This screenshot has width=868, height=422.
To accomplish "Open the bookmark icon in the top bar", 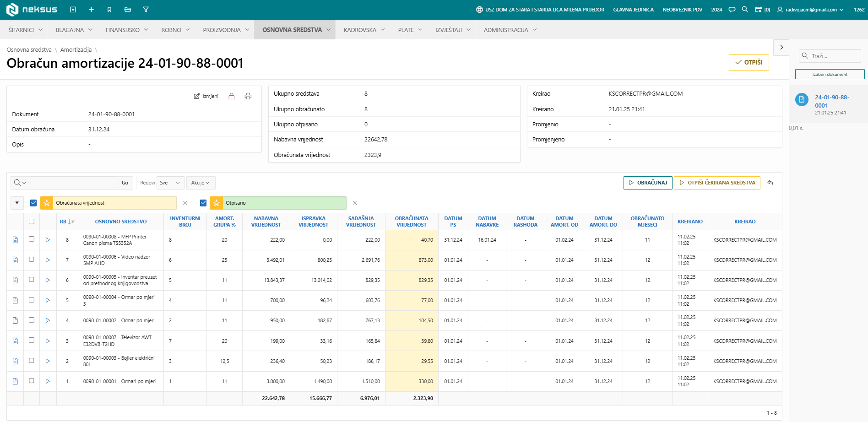I will tap(109, 10).
